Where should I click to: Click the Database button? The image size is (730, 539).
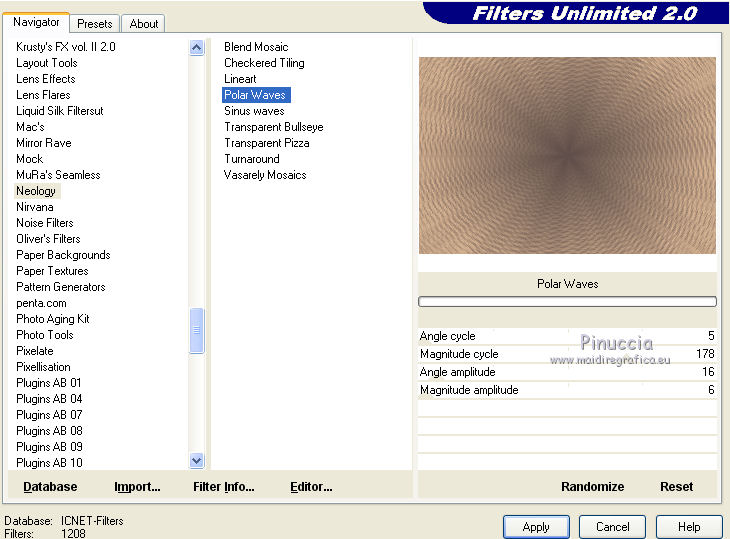pyautogui.click(x=50, y=486)
